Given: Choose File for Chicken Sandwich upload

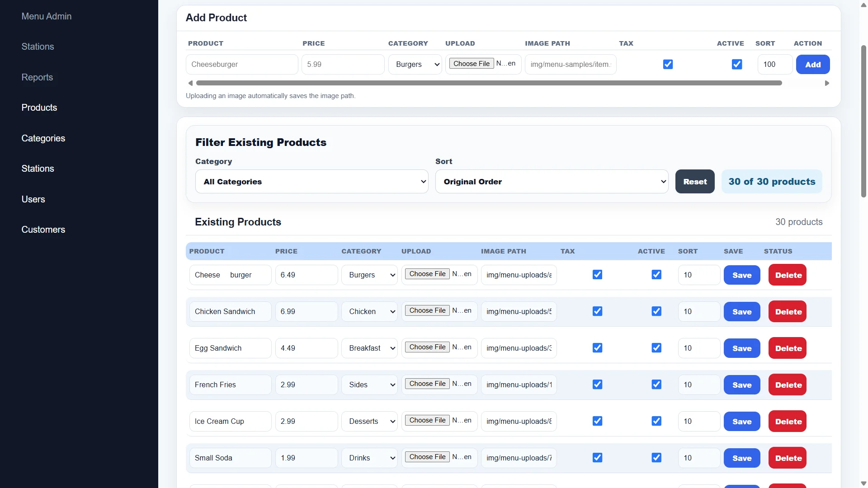Looking at the screenshot, I should pyautogui.click(x=427, y=310).
